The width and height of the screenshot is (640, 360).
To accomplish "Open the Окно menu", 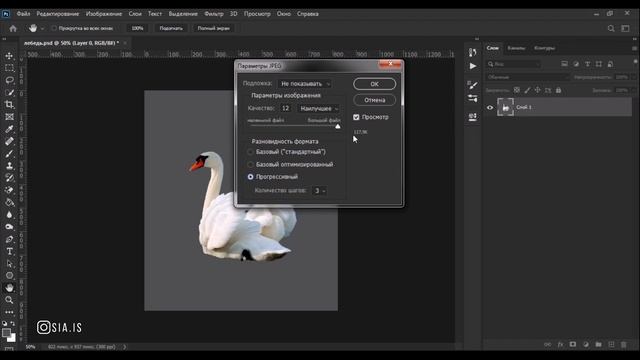I will pos(284,14).
